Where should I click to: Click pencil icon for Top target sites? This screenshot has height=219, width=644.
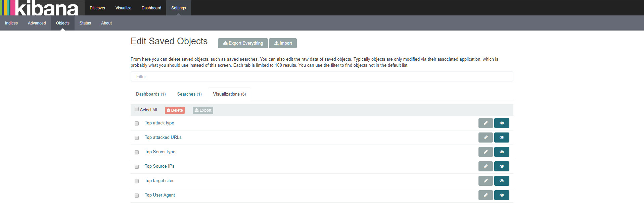click(485, 181)
